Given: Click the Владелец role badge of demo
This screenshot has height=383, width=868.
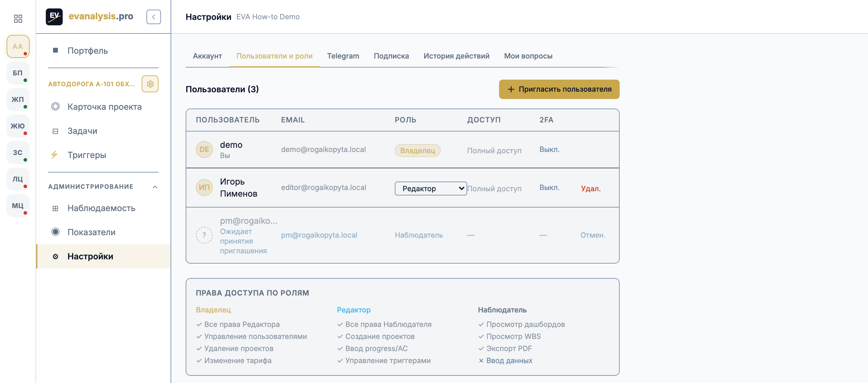Looking at the screenshot, I should pyautogui.click(x=417, y=150).
